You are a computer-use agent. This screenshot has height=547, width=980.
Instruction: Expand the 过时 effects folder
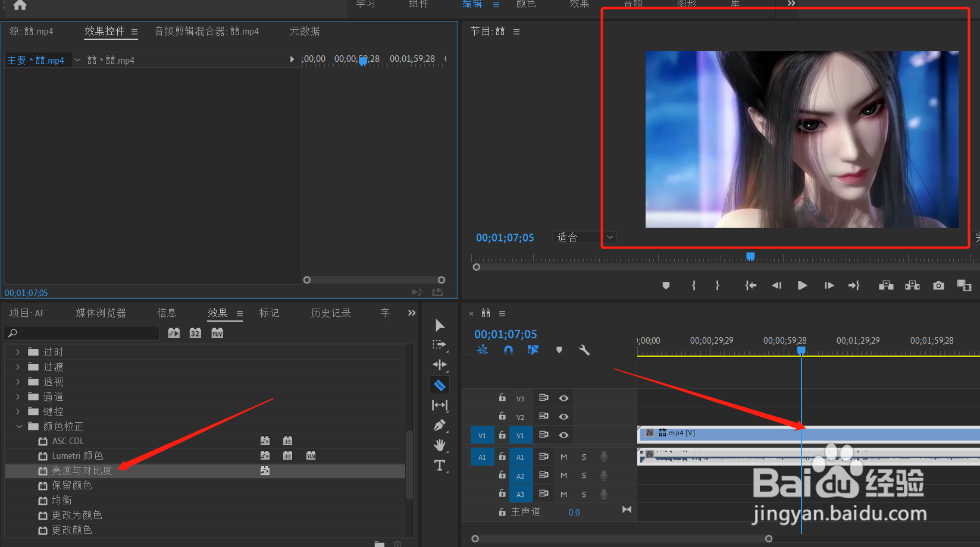[18, 352]
